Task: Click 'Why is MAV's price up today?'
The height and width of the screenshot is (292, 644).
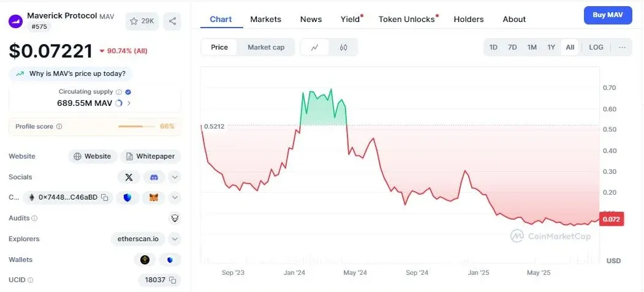Action: point(70,74)
